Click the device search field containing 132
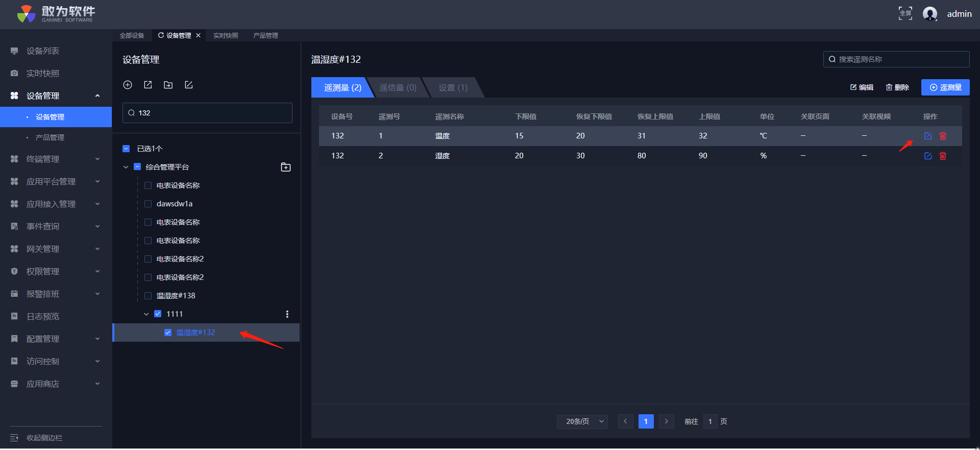 [207, 113]
